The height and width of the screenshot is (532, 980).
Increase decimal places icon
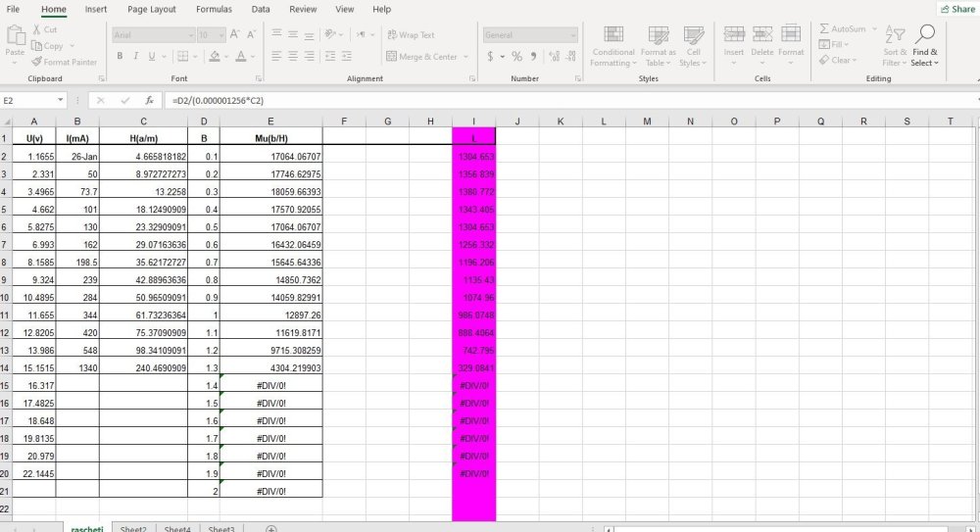[554, 56]
